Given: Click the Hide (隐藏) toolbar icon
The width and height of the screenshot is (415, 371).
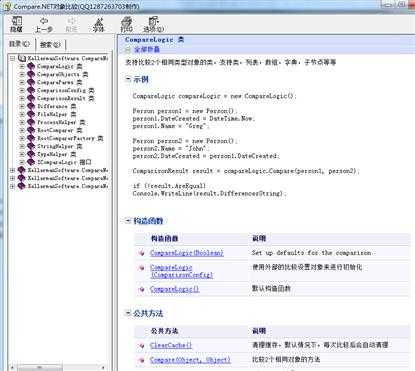Looking at the screenshot, I should coord(16,24).
